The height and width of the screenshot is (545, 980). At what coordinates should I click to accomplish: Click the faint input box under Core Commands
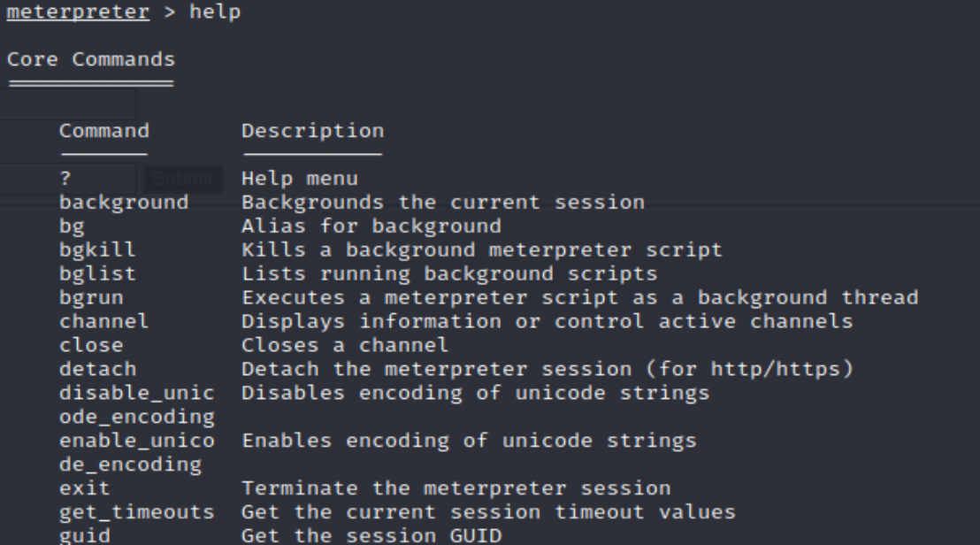click(x=67, y=104)
